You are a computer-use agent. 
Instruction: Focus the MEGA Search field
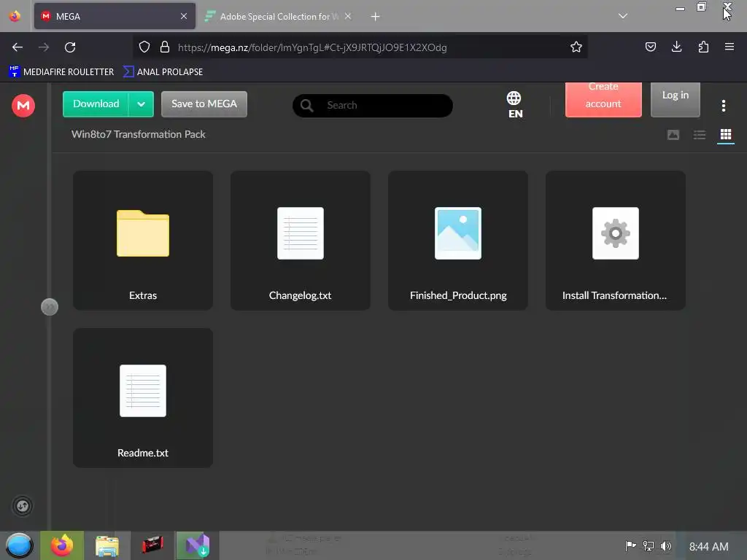tap(372, 105)
